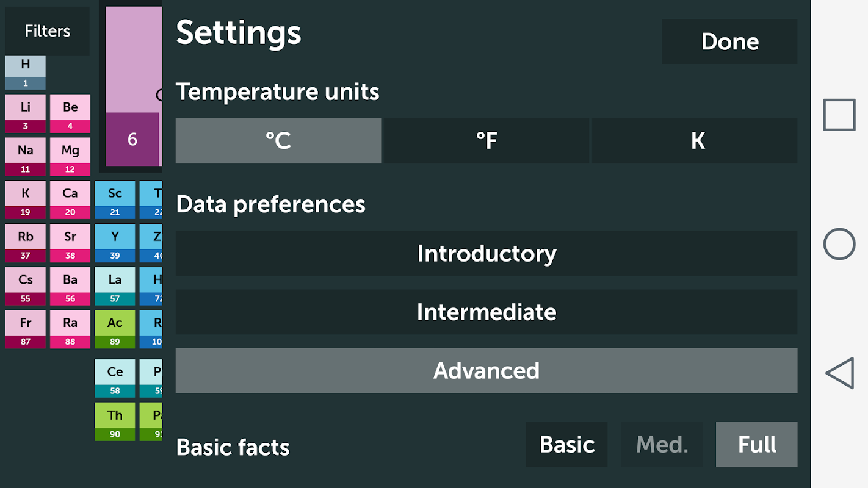Pick the Cerium element tile
This screenshot has width=868, height=488.
point(115,378)
